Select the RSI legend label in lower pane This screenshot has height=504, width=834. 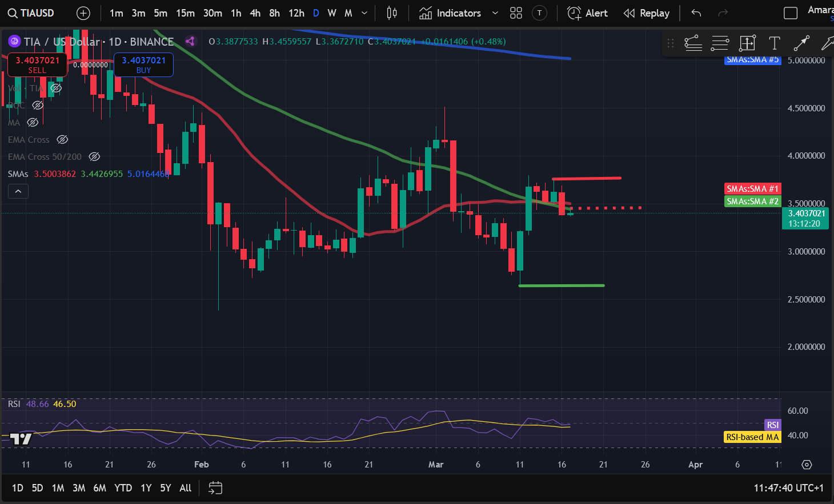click(14, 404)
